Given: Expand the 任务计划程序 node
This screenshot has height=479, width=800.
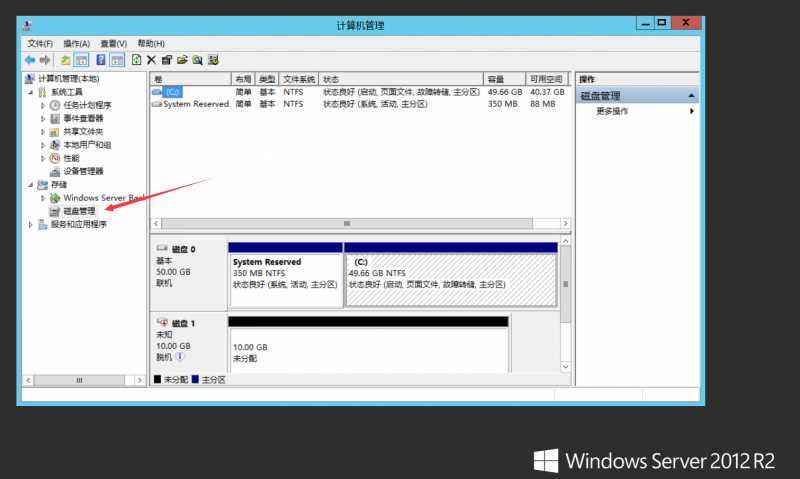Looking at the screenshot, I should click(x=43, y=106).
